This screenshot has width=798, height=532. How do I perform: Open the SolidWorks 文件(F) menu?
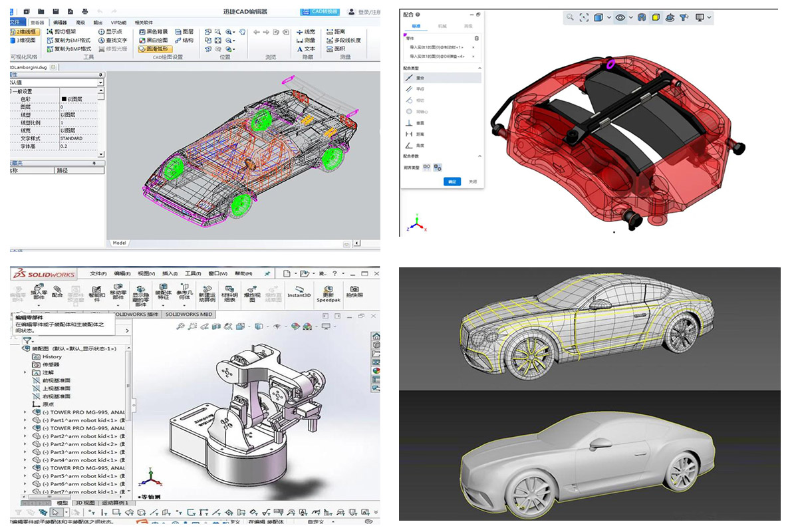(98, 274)
